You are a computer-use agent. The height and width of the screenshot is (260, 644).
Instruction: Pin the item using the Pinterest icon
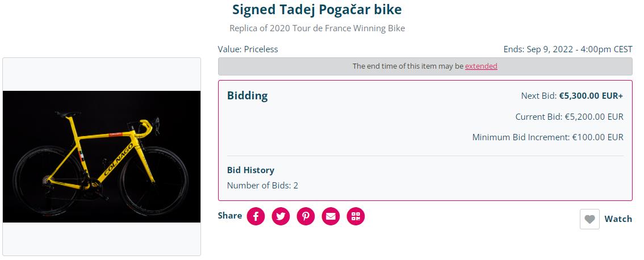point(306,216)
